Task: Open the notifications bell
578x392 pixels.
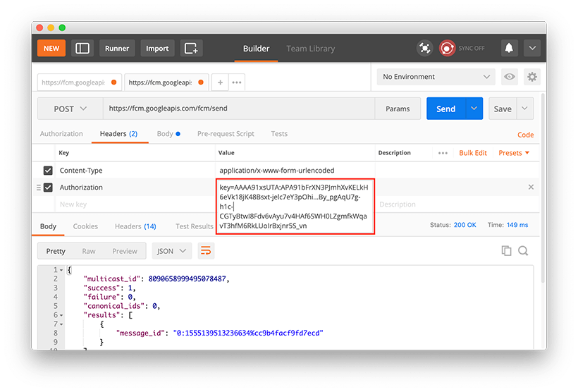Action: pyautogui.click(x=508, y=49)
